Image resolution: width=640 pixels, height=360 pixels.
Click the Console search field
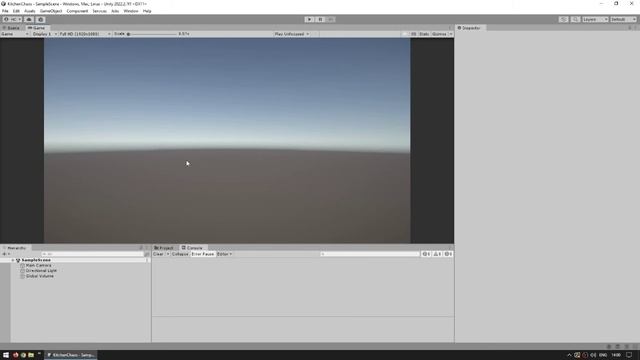(x=369, y=254)
